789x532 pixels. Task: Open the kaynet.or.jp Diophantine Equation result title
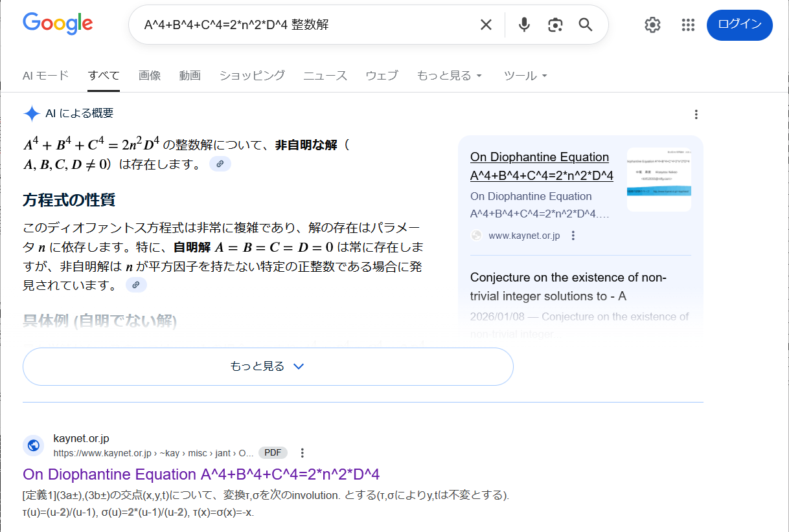tap(201, 474)
